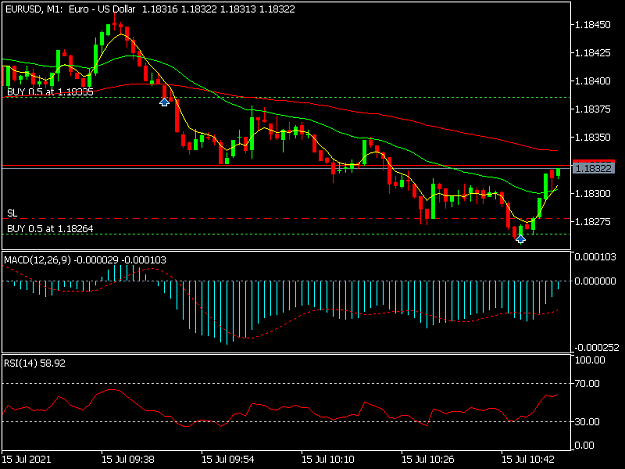This screenshot has width=625, height=469.
Task: Click the blue buy arrow near 09:48
Action: [x=164, y=102]
